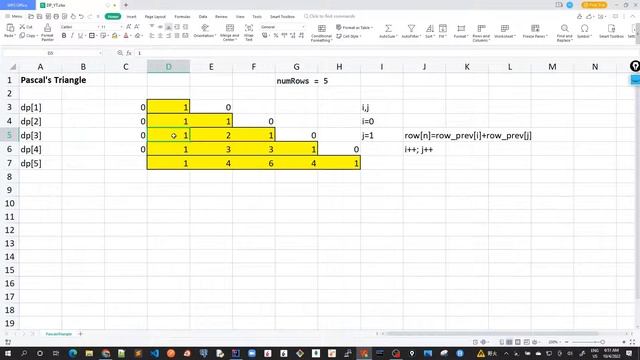The image size is (640, 360).
Task: Click the Undo arrow in quick toolbar
Action: [81, 16]
